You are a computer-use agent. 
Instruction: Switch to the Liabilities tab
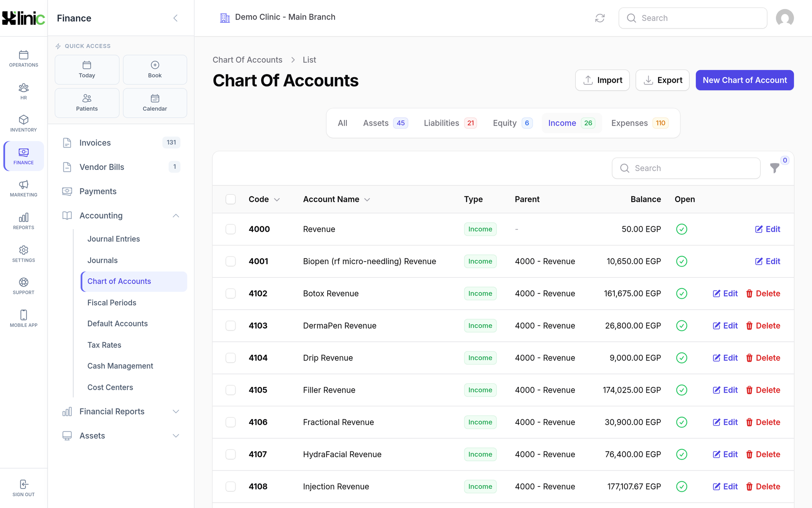450,123
